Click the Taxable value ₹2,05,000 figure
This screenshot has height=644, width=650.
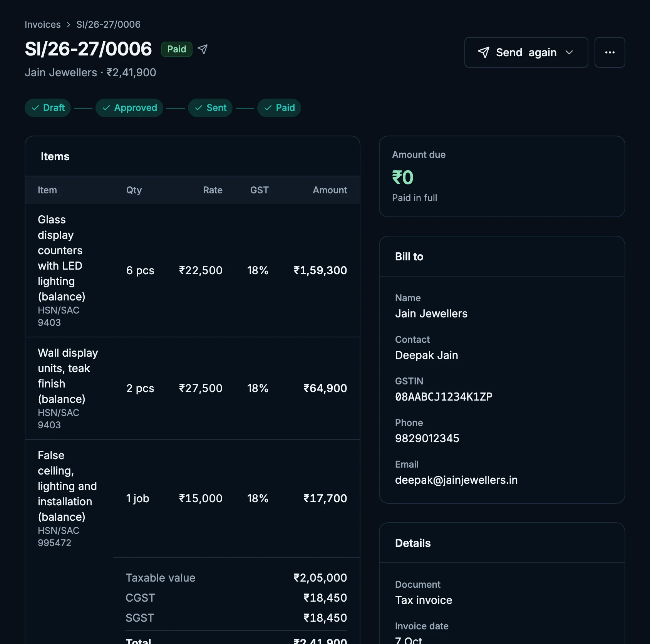point(320,578)
